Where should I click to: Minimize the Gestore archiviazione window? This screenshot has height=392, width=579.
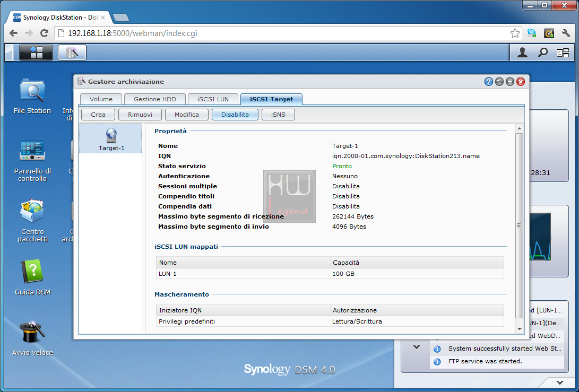click(x=499, y=82)
